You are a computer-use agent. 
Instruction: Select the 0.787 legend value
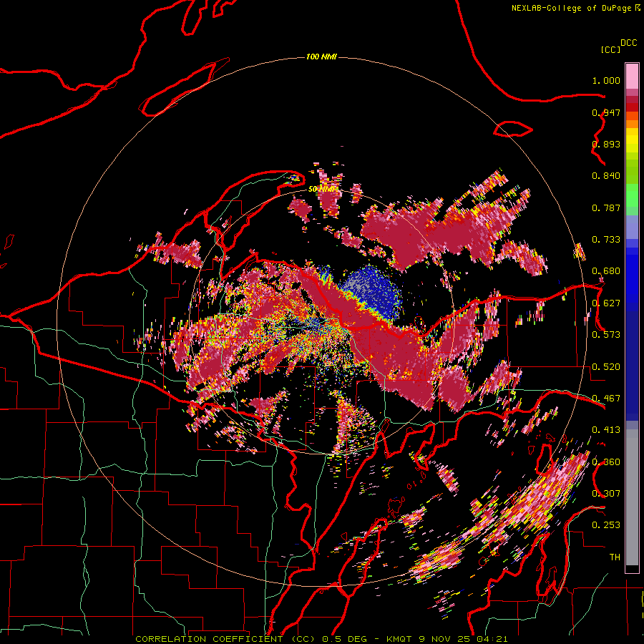606,208
